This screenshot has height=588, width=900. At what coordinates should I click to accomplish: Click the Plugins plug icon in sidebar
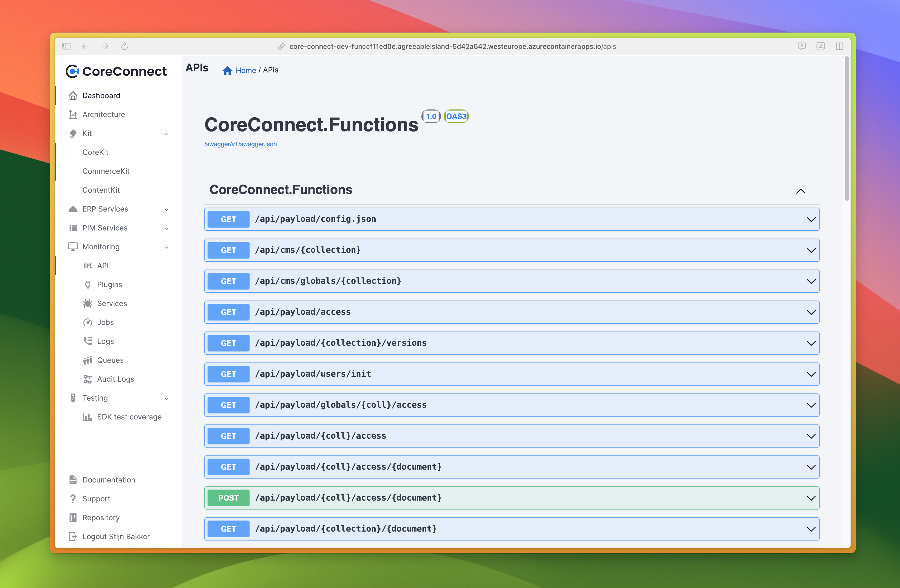pos(88,285)
